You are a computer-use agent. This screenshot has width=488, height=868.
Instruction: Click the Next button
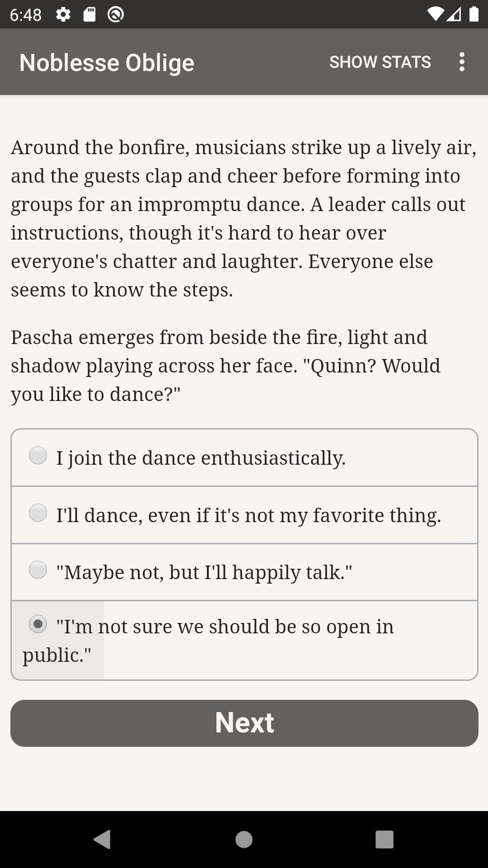coord(244,723)
